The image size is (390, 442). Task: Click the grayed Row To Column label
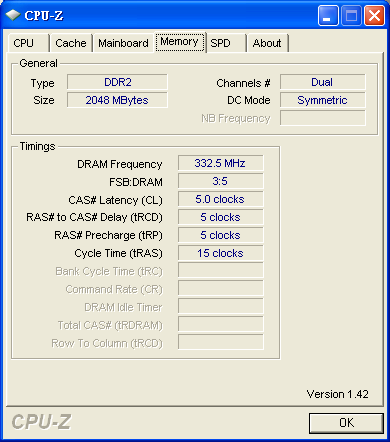(x=107, y=344)
